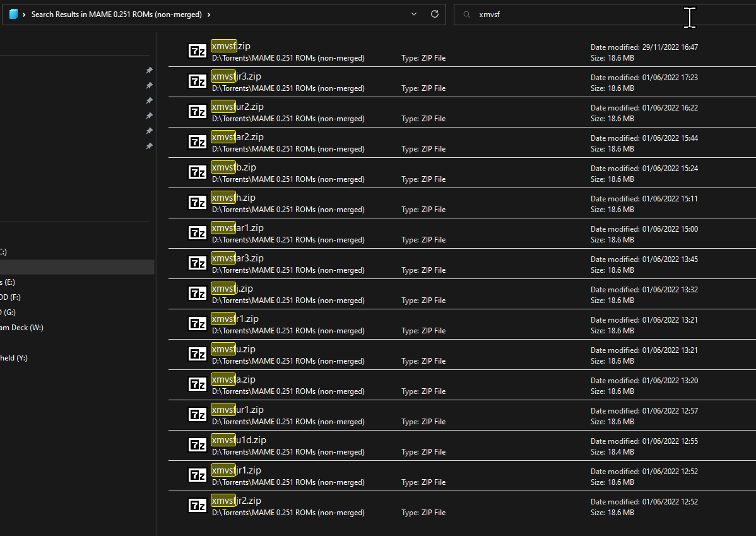The image size is (756, 536).
Task: Click the 7z icon of xmvsfr1.zip
Action: coord(197,324)
